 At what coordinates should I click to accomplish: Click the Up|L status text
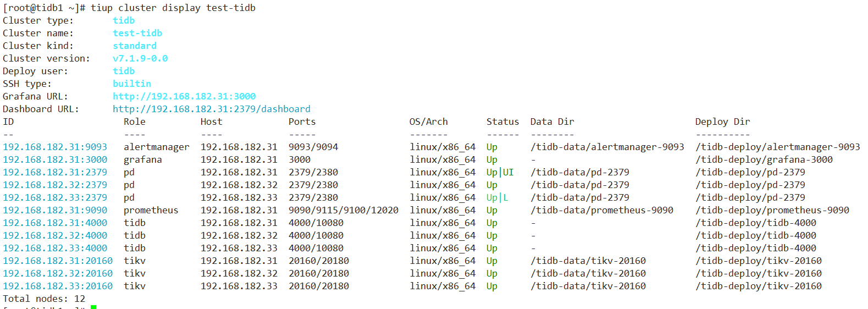point(497,198)
